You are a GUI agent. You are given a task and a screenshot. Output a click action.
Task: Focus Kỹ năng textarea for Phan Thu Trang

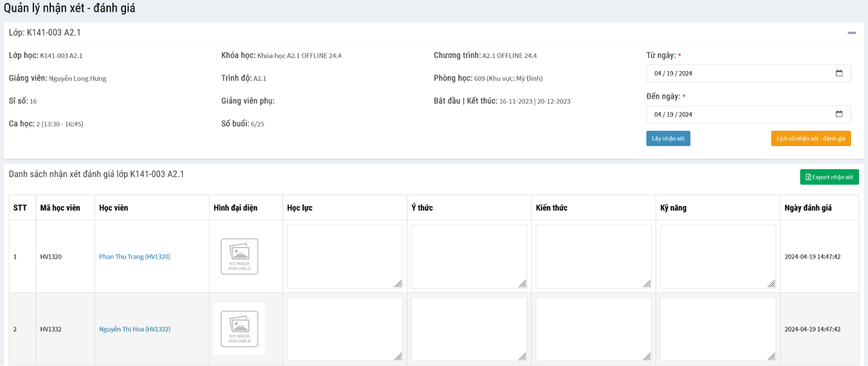(718, 256)
